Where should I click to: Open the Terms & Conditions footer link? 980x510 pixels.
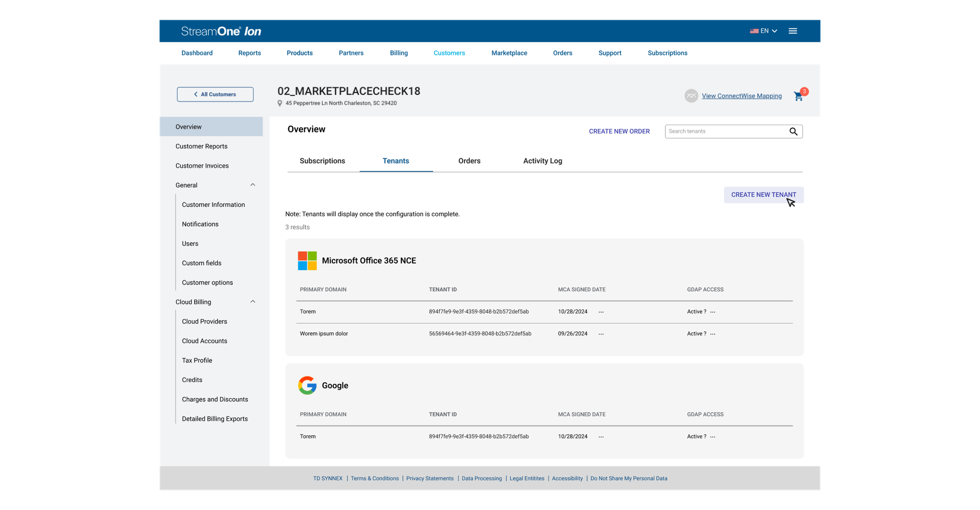[374, 479]
